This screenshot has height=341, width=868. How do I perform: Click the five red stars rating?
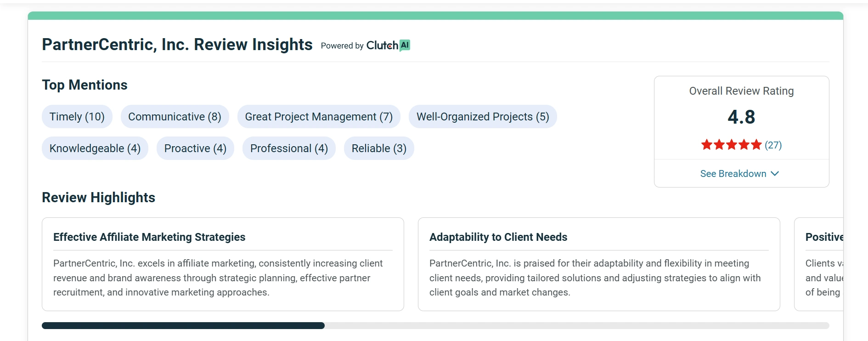coord(731,145)
